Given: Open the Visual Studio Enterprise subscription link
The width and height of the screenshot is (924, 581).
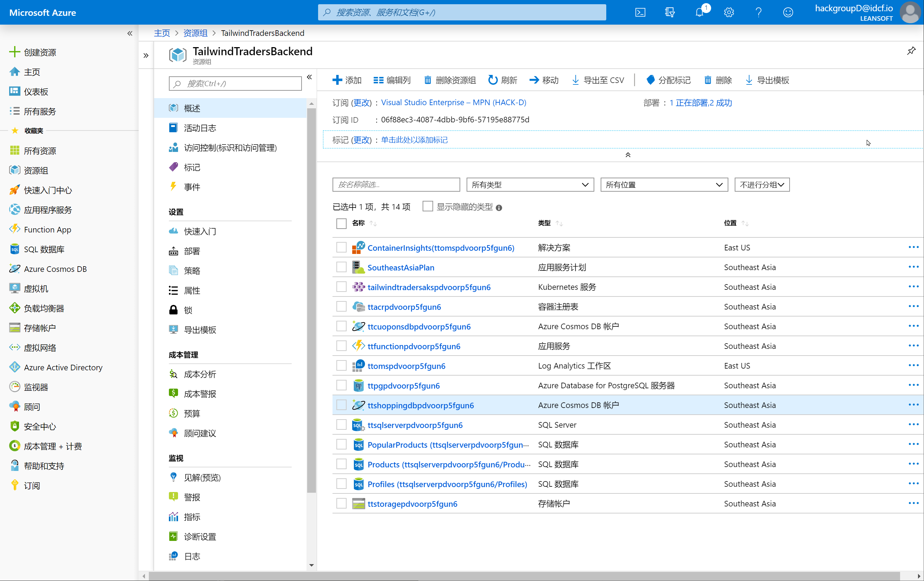Looking at the screenshot, I should pyautogui.click(x=454, y=102).
